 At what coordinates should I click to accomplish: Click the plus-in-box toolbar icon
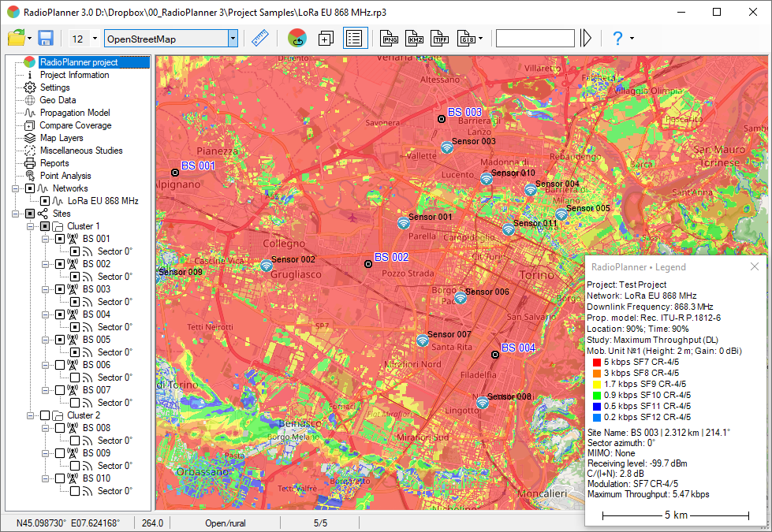(x=326, y=38)
